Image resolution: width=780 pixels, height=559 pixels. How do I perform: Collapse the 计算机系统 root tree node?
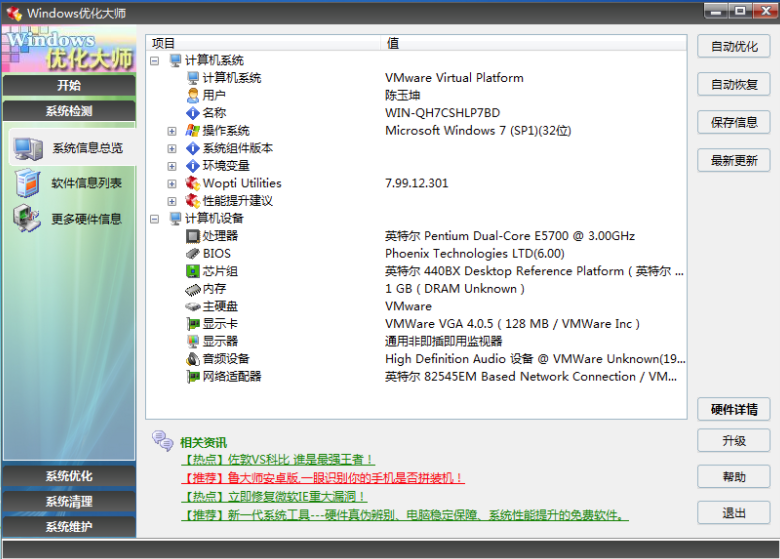(155, 61)
